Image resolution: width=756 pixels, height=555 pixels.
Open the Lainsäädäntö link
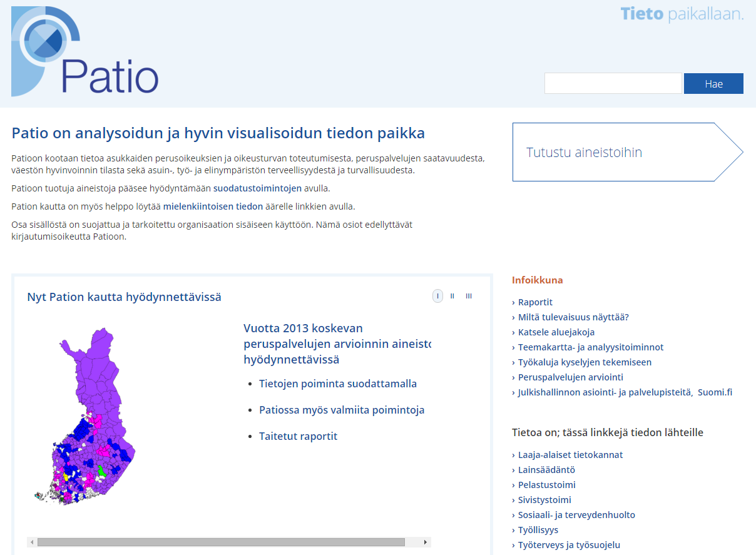click(x=546, y=470)
